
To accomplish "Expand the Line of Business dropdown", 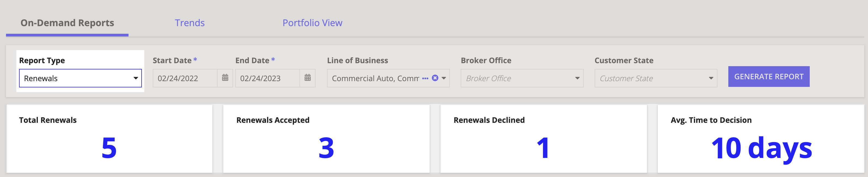I will click(444, 78).
